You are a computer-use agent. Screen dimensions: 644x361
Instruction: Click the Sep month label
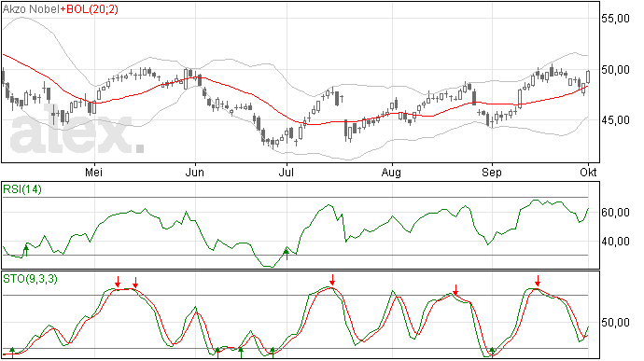point(492,173)
